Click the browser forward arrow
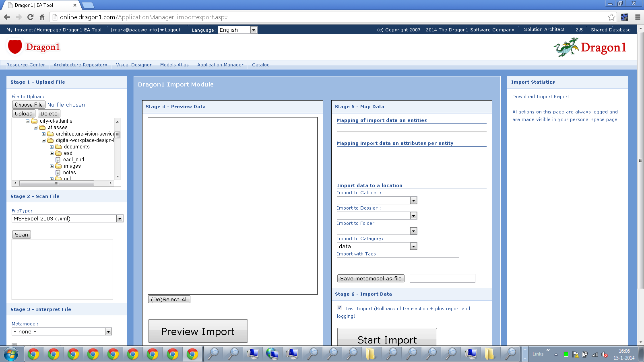This screenshot has width=644, height=362. (19, 17)
